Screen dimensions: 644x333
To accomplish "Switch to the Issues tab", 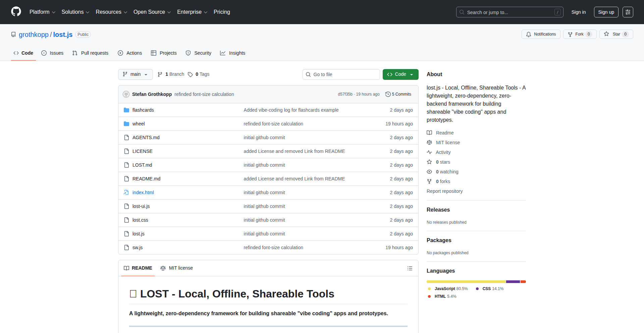I will 52,53.
